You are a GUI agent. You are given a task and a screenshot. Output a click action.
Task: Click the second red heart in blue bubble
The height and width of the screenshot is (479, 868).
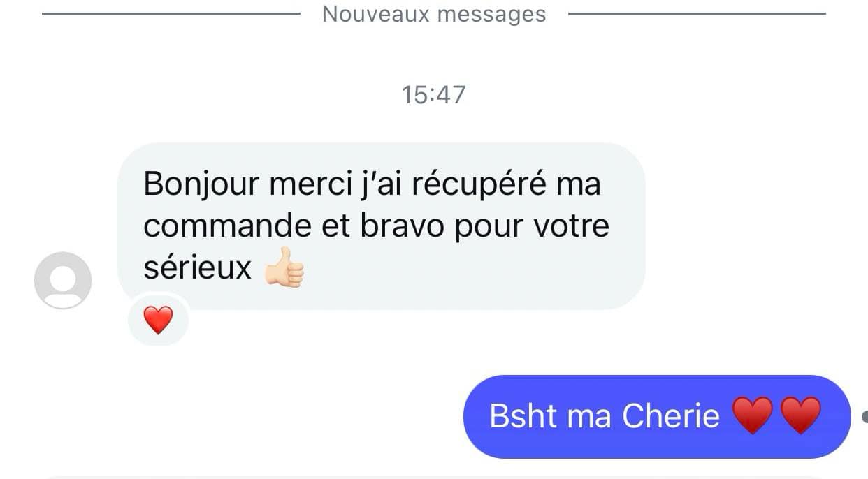(800, 415)
